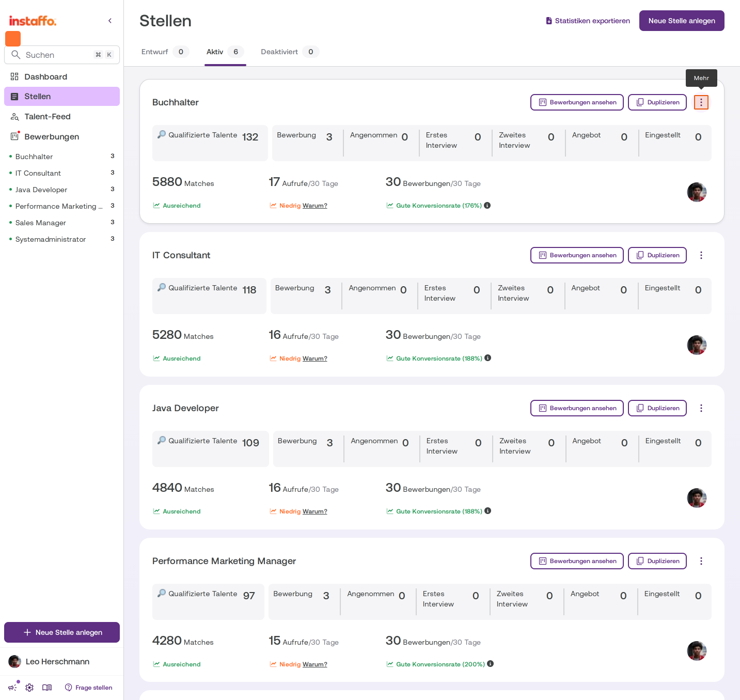The height and width of the screenshot is (700, 740).
Task: Open the three-dot menu for IT Consultant
Action: click(701, 255)
